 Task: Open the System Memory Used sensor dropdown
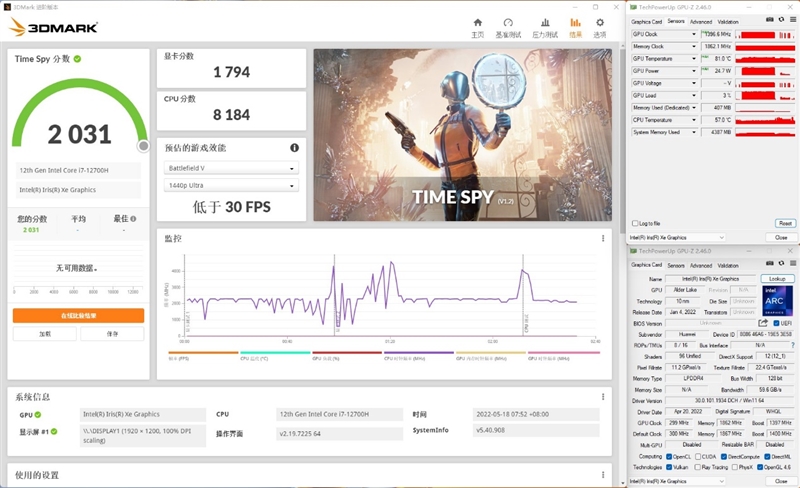(694, 132)
